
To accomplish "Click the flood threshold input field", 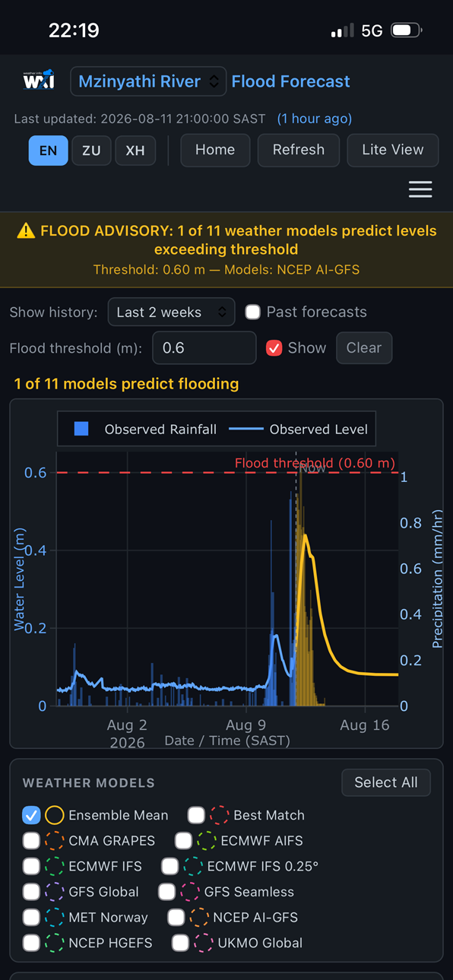I will coord(204,347).
